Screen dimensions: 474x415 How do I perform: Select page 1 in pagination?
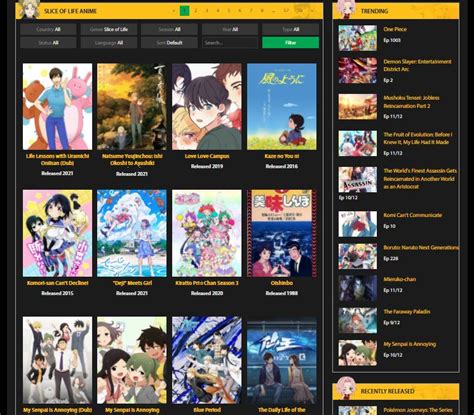tap(185, 11)
